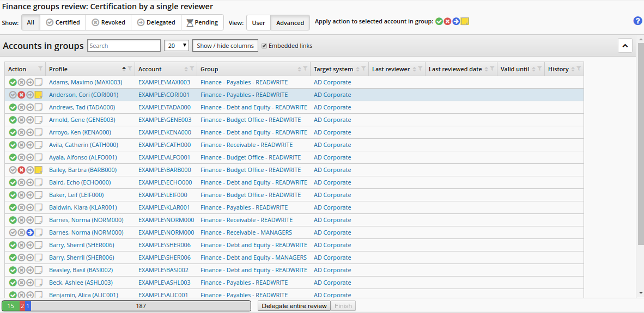Click filter icon in Profile column header
This screenshot has height=313, width=644.
(x=130, y=69)
